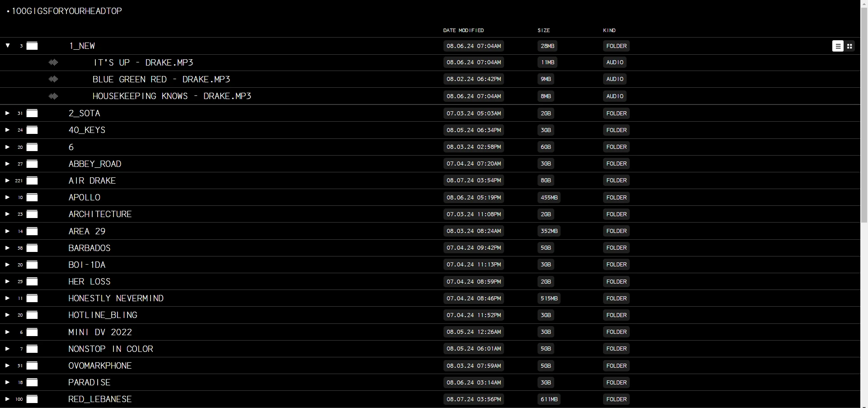This screenshot has width=868, height=408.
Task: Click the PARADISE folder icon
Action: pos(32,382)
